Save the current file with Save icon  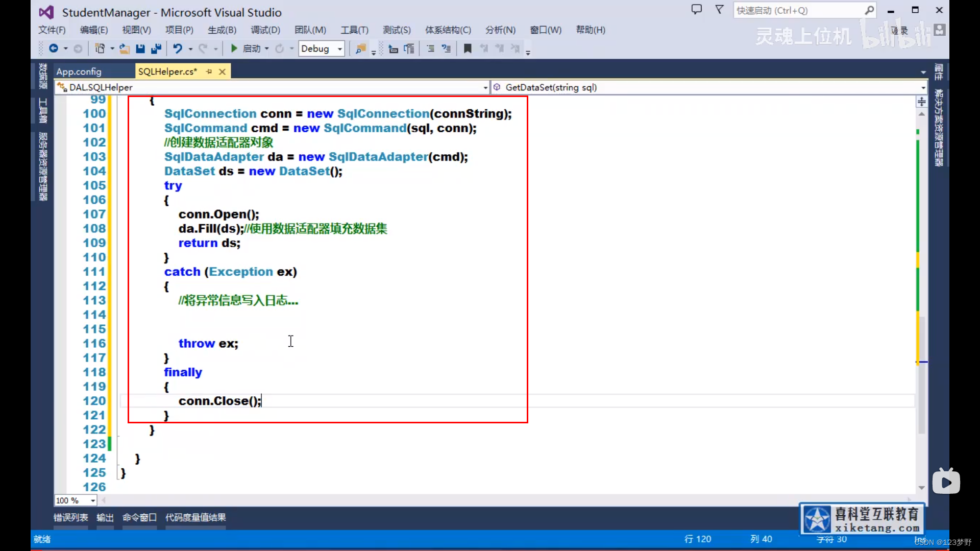coord(140,49)
